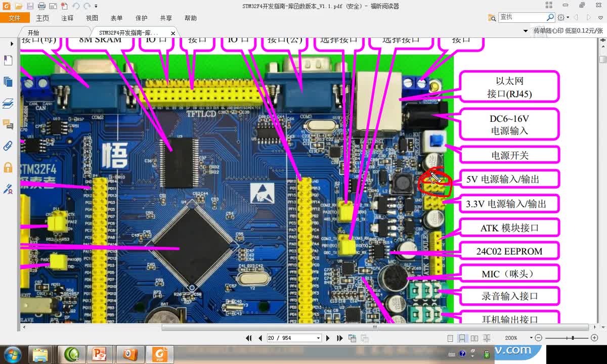This screenshot has height=364, width=607.
Task: Open the 文件 menu
Action: pyautogui.click(x=15, y=18)
